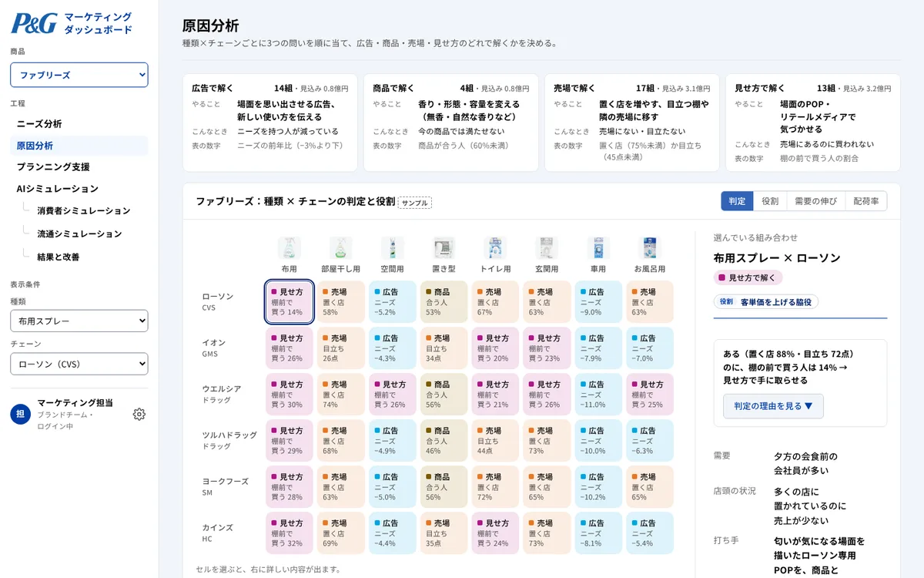Click the 担 user avatar
This screenshot has height=578, width=924.
(20, 414)
